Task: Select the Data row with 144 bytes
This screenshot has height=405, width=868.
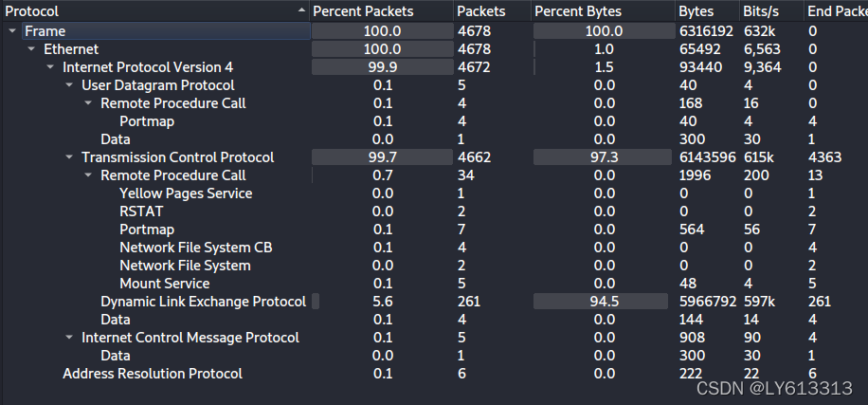Action: coord(434,320)
